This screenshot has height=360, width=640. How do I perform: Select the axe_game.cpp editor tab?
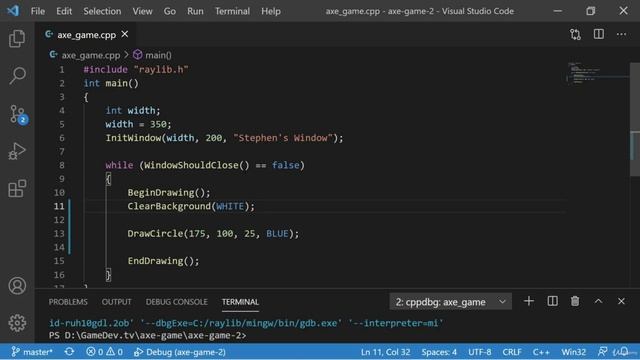(87, 35)
